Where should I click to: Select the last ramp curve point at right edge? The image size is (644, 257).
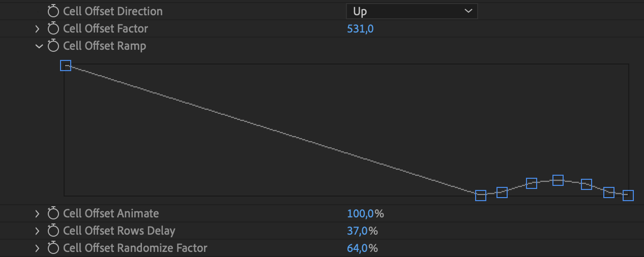(628, 195)
